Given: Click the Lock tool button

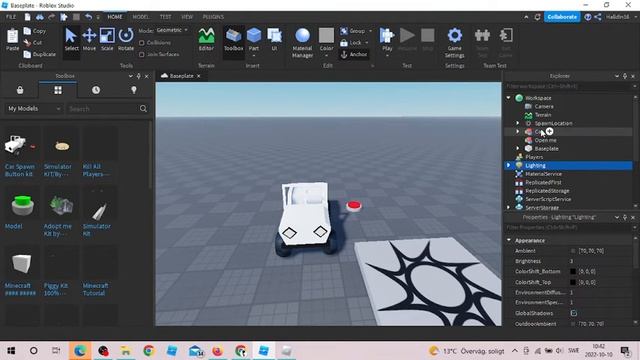Looking at the screenshot, I should pyautogui.click(x=351, y=42).
